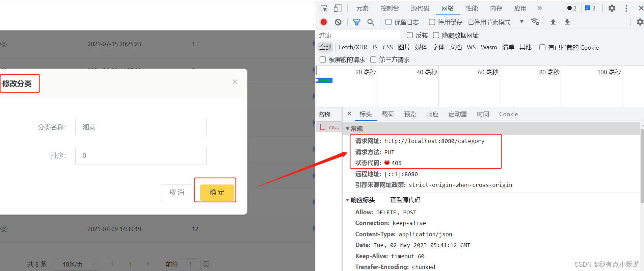The width and height of the screenshot is (644, 271).
Task: Open the 3 issues counter badge
Action: point(590,8)
